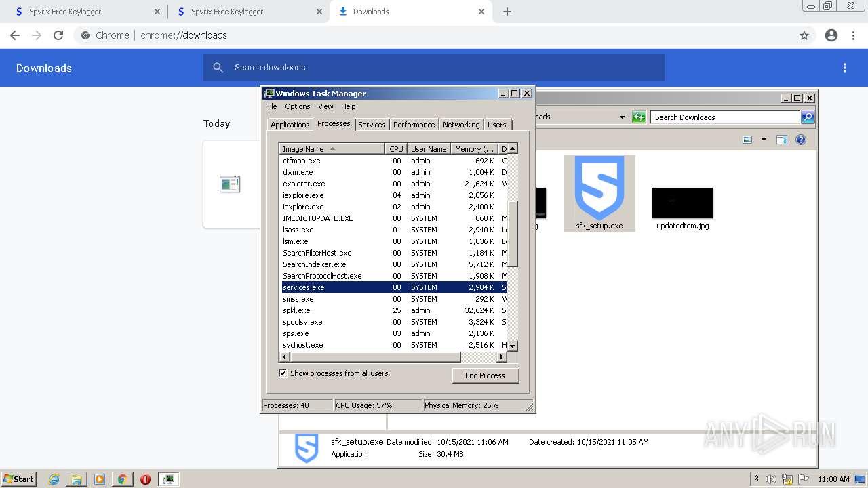
Task: Sort processes by User Name column
Action: coord(429,149)
